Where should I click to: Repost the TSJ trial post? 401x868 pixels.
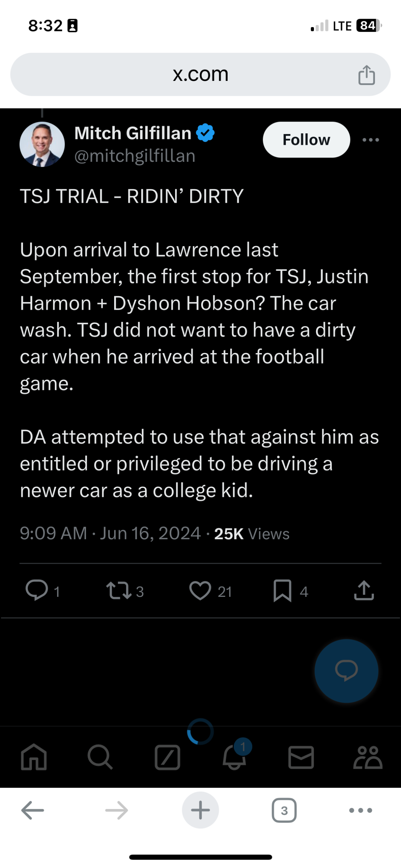119,590
